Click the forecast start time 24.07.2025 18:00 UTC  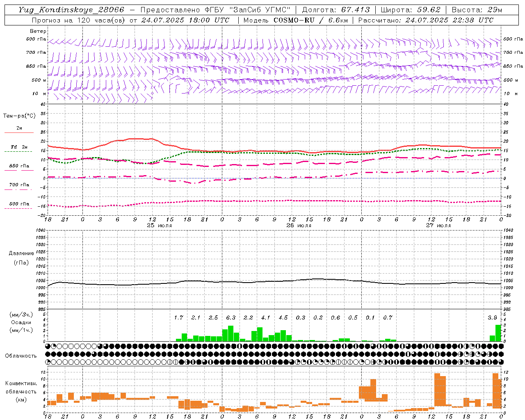coord(185,20)
